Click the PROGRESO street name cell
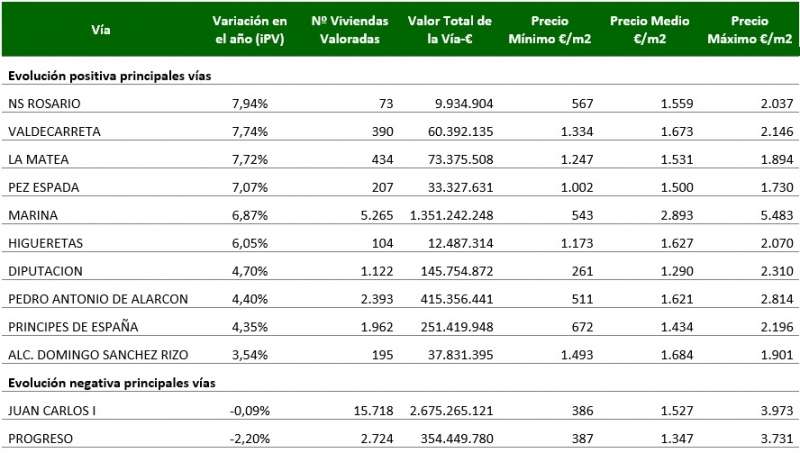 click(x=41, y=439)
